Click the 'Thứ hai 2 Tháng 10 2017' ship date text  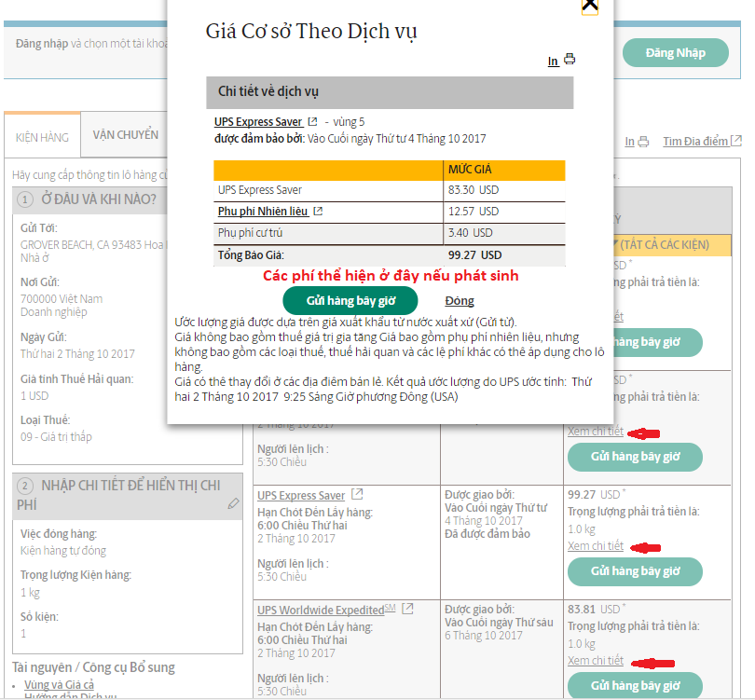tap(77, 354)
